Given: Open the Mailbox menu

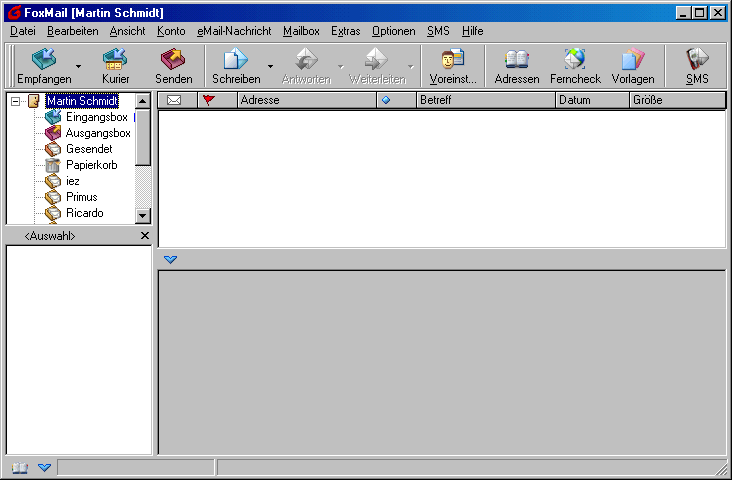Looking at the screenshot, I should [301, 31].
